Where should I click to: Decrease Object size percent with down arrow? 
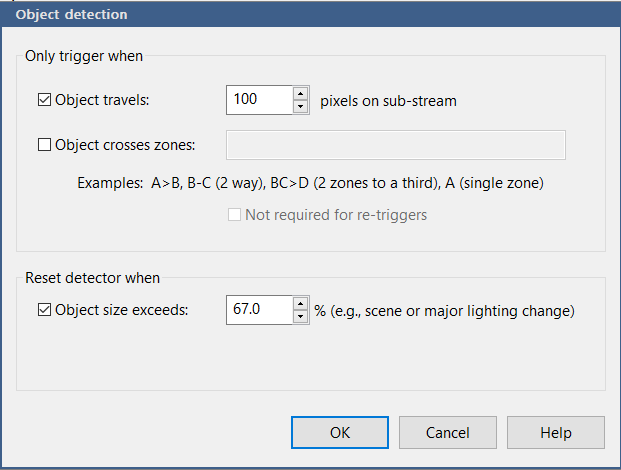tap(300, 317)
